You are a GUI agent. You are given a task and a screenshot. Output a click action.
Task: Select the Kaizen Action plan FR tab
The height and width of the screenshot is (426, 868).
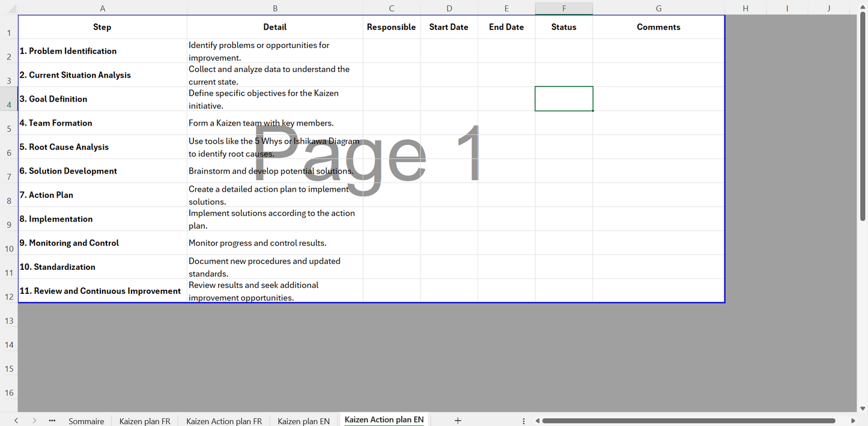(x=224, y=421)
